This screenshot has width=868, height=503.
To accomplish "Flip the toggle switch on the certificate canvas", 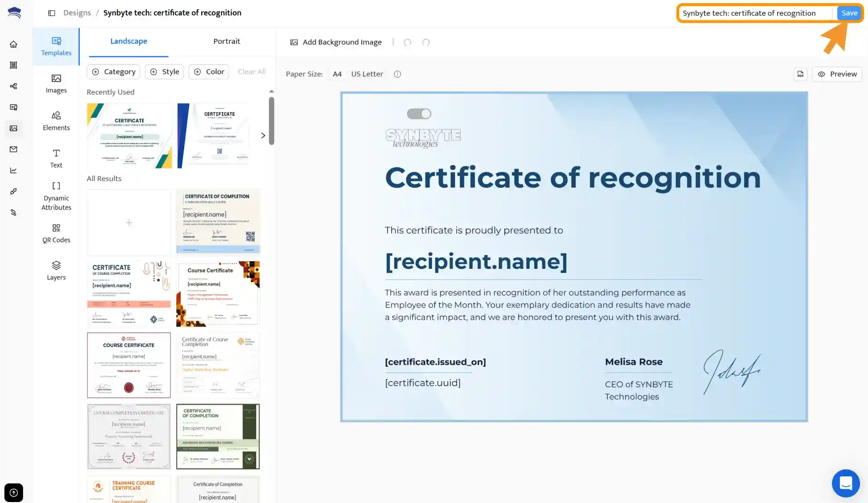I will [x=419, y=113].
